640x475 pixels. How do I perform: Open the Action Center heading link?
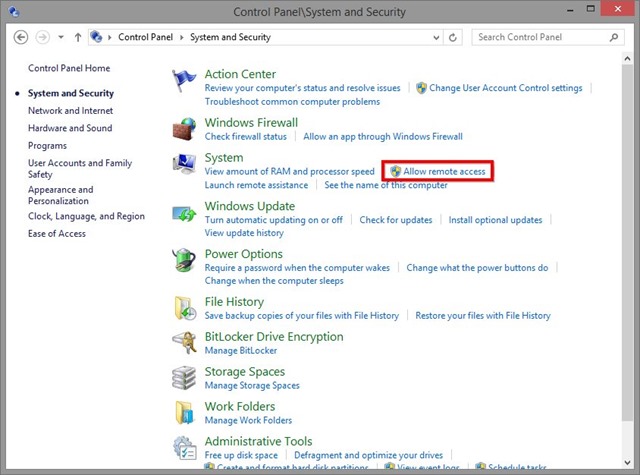240,74
